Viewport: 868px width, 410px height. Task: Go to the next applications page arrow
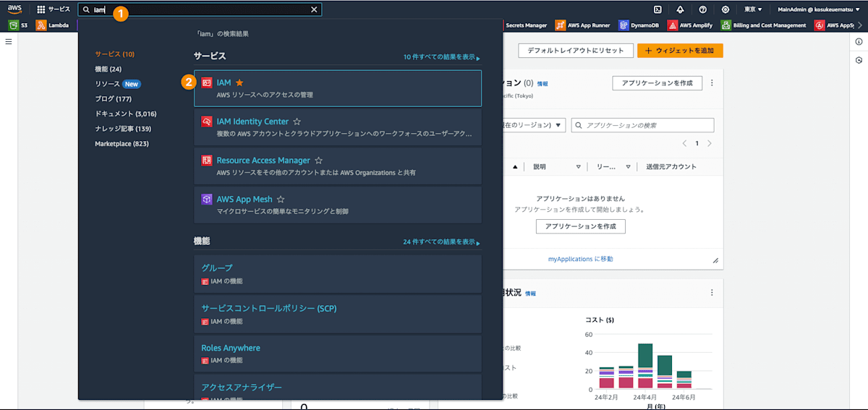[710, 143]
